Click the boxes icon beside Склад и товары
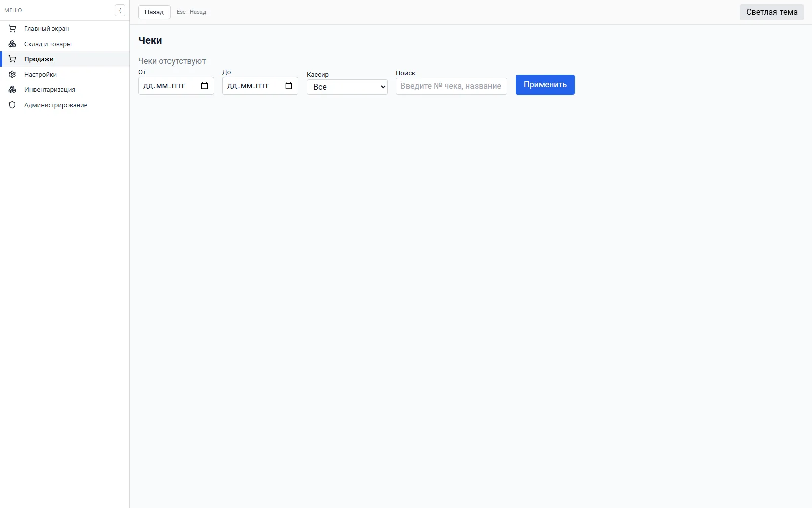812x508 pixels. click(12, 44)
